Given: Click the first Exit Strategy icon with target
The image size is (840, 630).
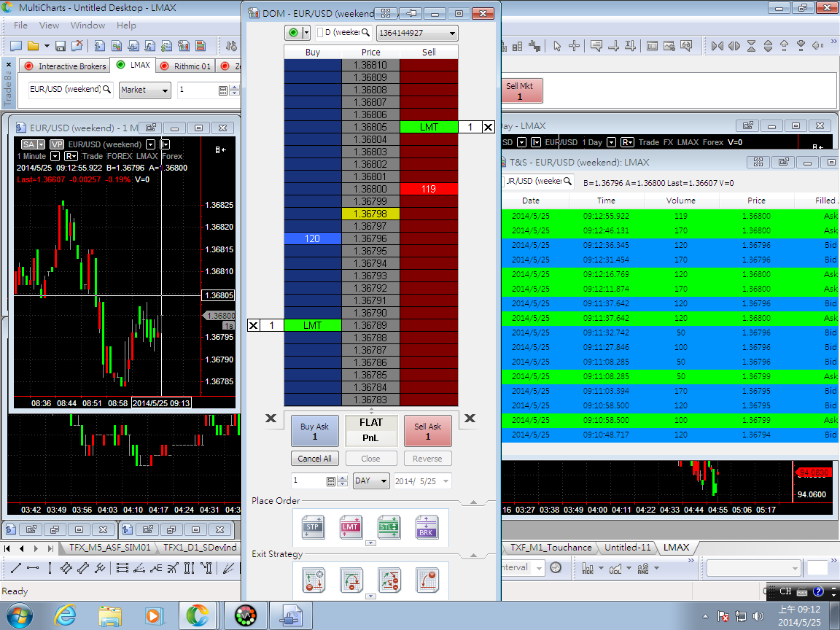Looking at the screenshot, I should tap(314, 580).
